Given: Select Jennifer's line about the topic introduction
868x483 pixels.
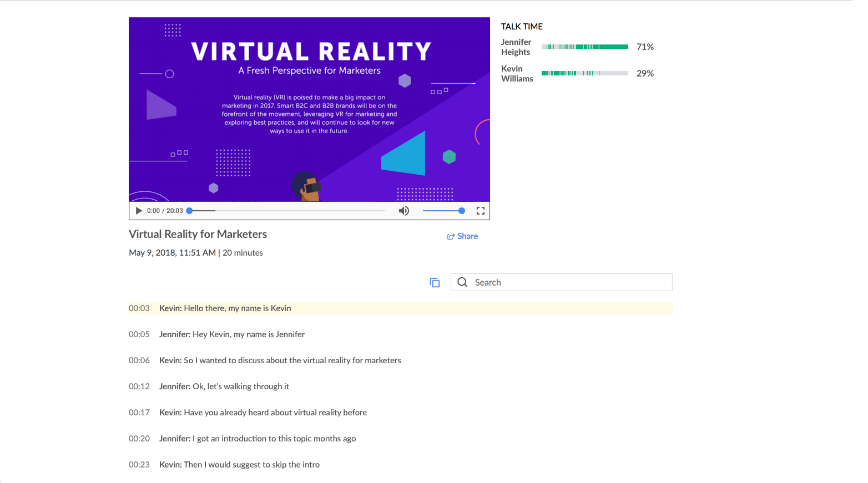Looking at the screenshot, I should [258, 438].
